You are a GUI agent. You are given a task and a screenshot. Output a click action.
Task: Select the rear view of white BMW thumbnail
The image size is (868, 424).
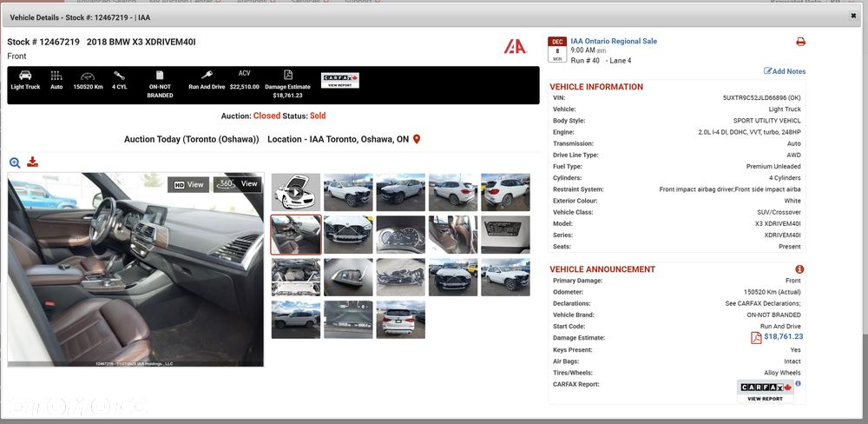(401, 320)
